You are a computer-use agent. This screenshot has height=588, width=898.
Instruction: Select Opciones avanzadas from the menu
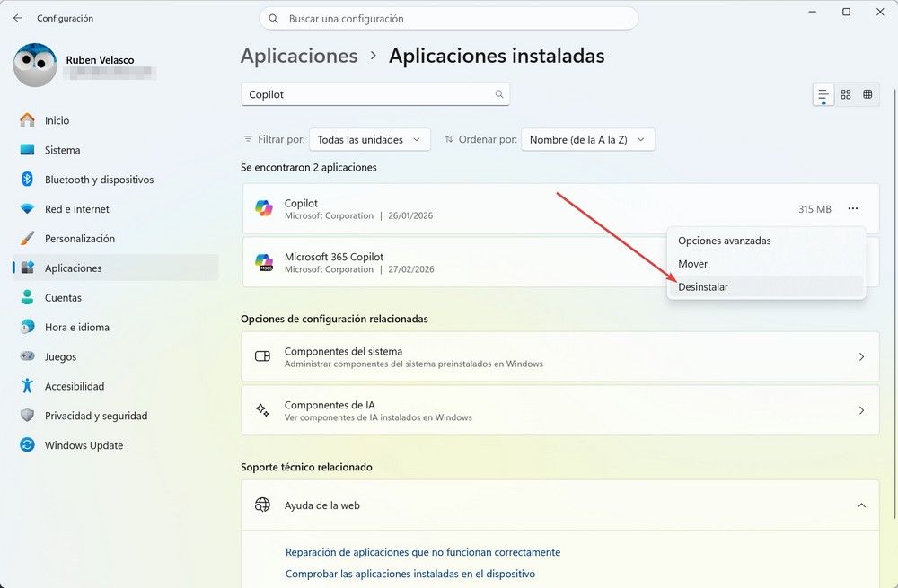[724, 241]
